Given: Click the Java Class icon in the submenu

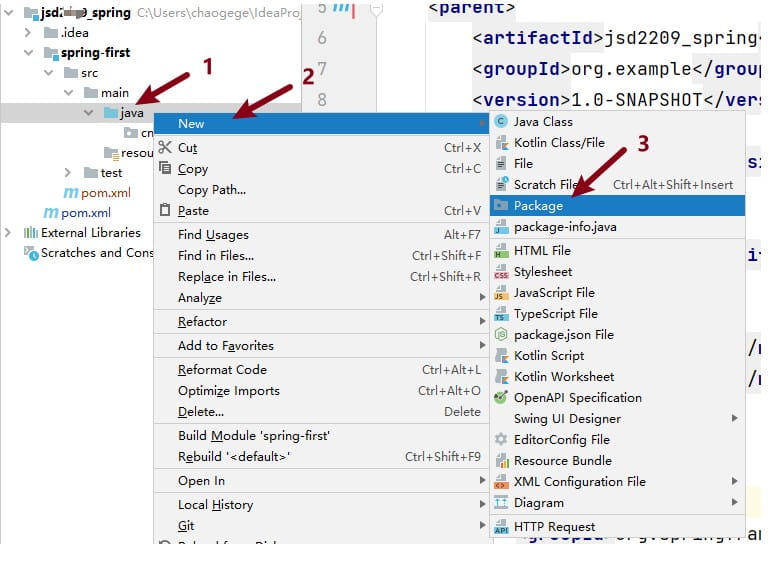Looking at the screenshot, I should (x=501, y=121).
